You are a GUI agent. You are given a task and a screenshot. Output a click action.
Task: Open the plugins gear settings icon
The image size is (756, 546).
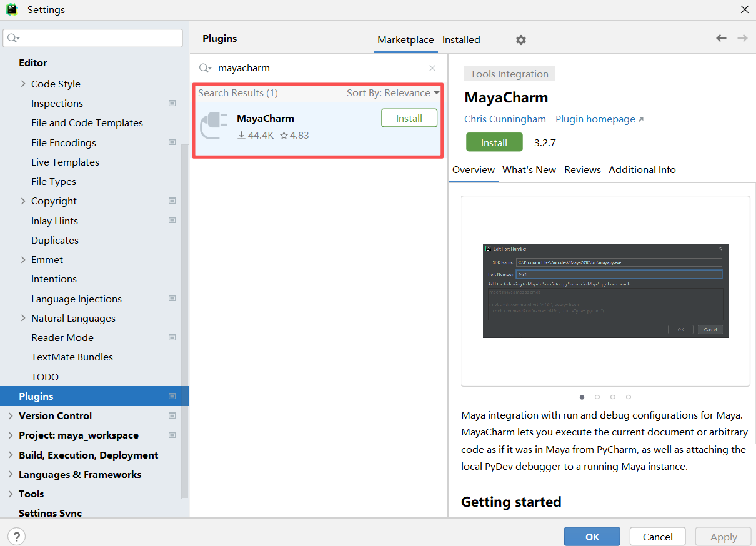[521, 40]
